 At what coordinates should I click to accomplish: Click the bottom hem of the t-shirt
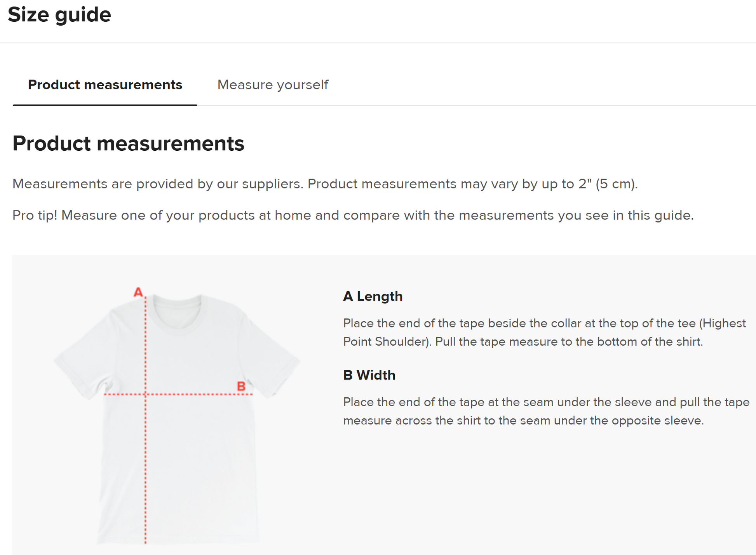pos(179,540)
